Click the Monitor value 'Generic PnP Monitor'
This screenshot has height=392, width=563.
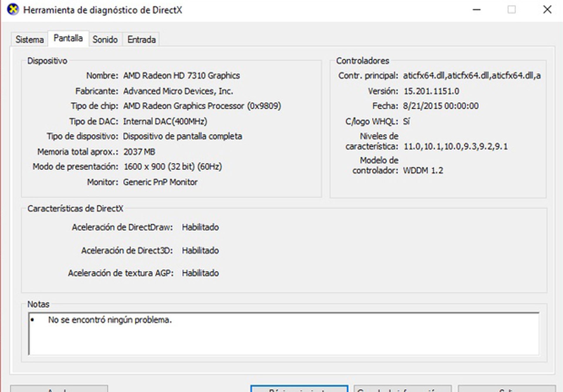(160, 182)
